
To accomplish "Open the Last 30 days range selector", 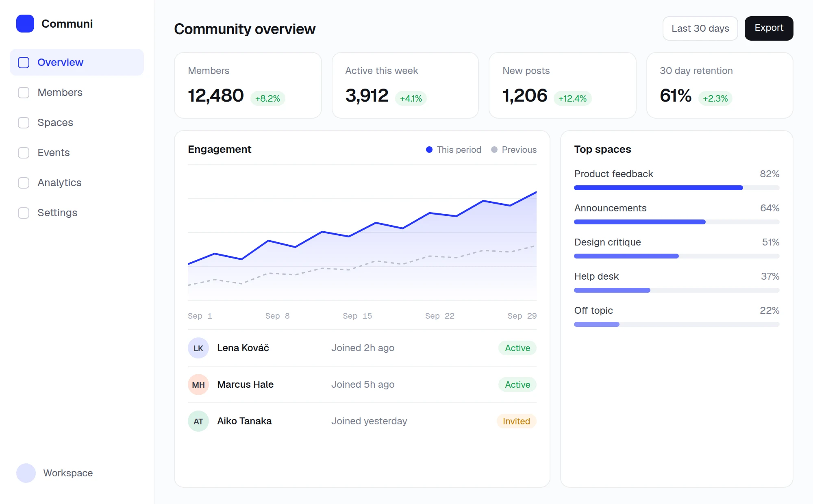I will click(700, 28).
